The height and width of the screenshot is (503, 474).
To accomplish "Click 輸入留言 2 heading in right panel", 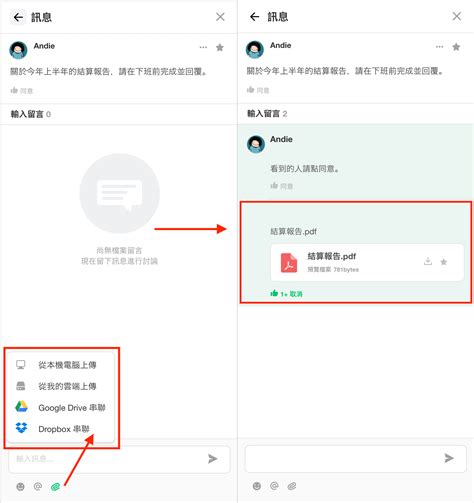I will point(267,114).
